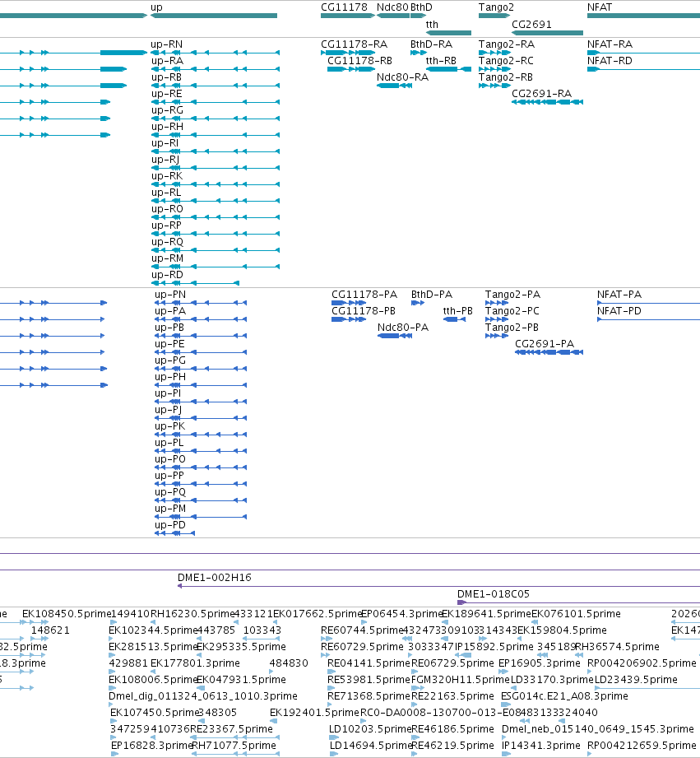This screenshot has width=700, height=758.
Task: Select the tth-PB protein label
Action: point(458,311)
